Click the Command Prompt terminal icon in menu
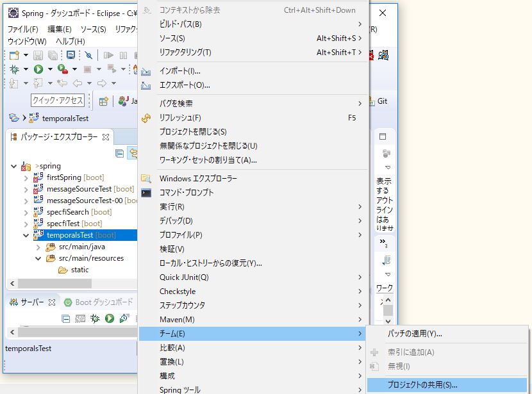 coord(146,193)
